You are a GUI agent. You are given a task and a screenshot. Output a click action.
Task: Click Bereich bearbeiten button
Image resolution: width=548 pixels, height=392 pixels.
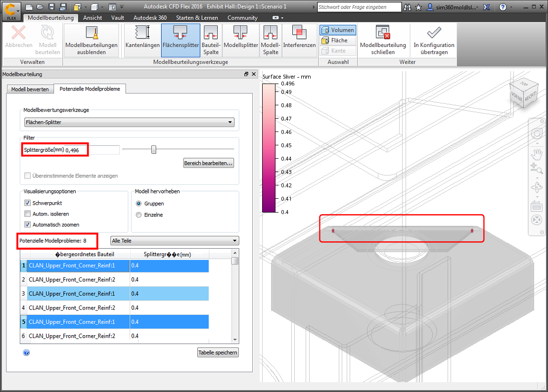pyautogui.click(x=209, y=163)
